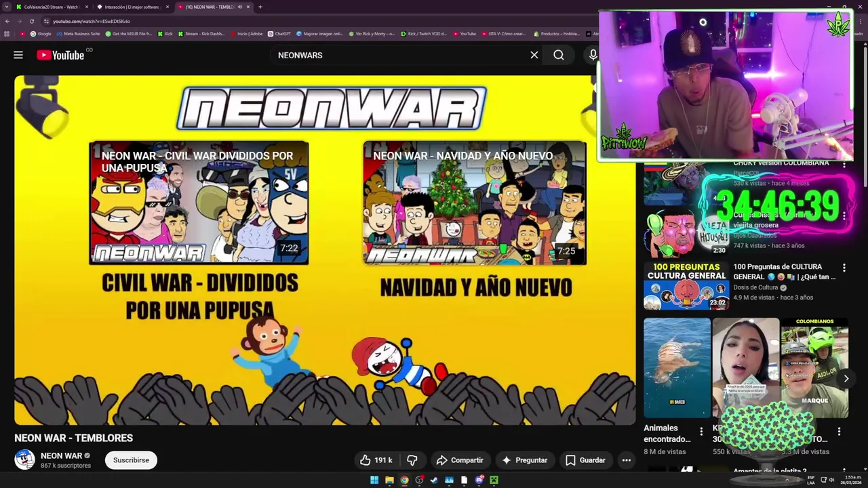Open options for 100 Preguntas de Cultura General
Viewport: 868px width, 488px height.
[844, 268]
